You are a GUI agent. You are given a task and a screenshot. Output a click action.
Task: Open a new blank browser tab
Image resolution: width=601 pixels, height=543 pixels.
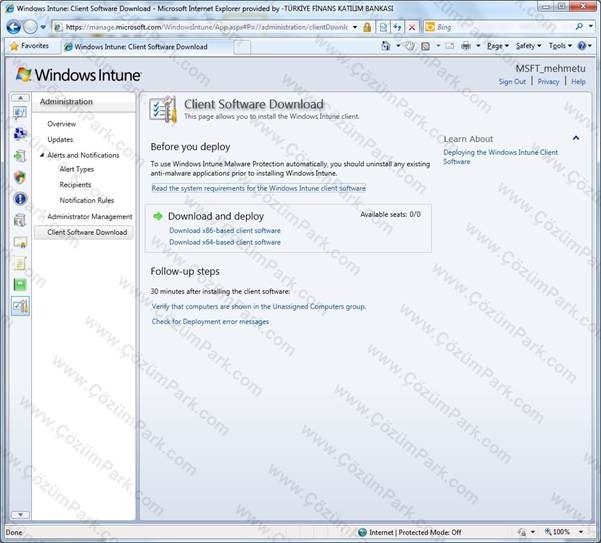[x=242, y=47]
